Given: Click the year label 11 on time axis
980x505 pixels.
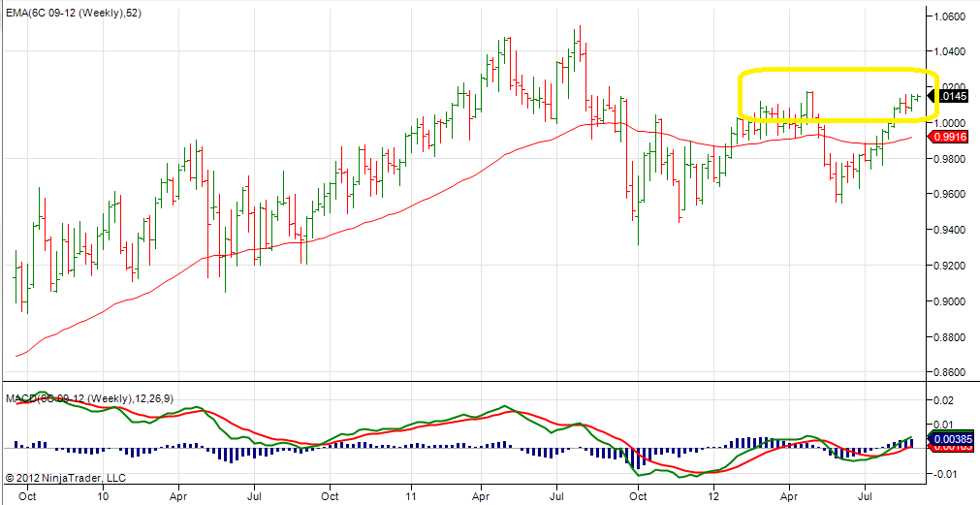Looking at the screenshot, I should pos(411,497).
